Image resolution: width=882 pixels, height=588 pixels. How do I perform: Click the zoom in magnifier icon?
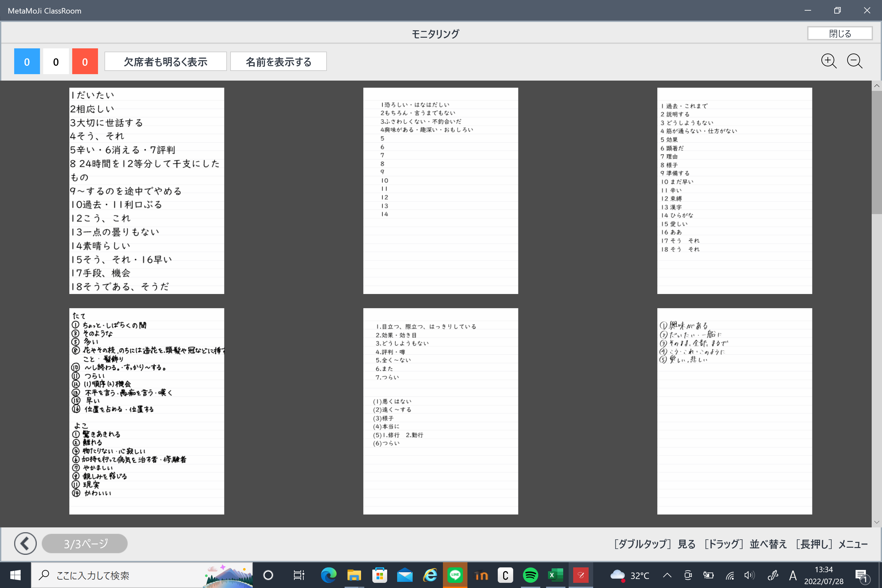[828, 61]
